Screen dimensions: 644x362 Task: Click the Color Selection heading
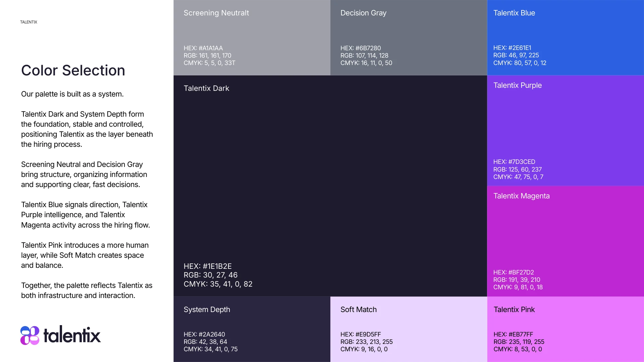coord(73,70)
